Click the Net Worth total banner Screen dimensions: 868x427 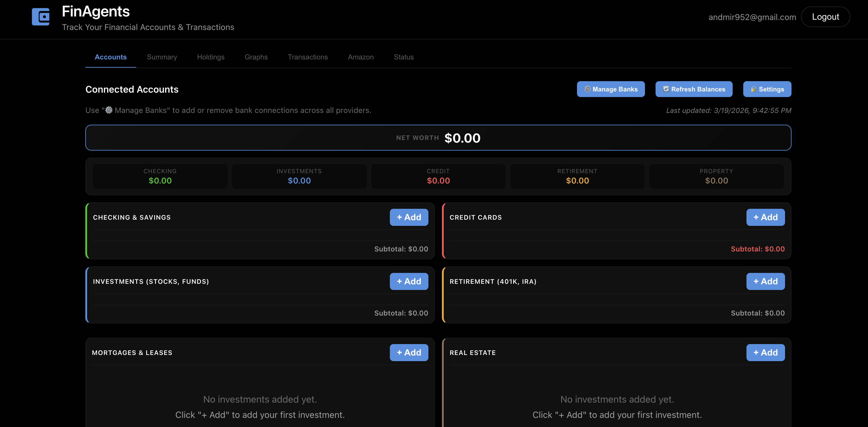point(438,138)
